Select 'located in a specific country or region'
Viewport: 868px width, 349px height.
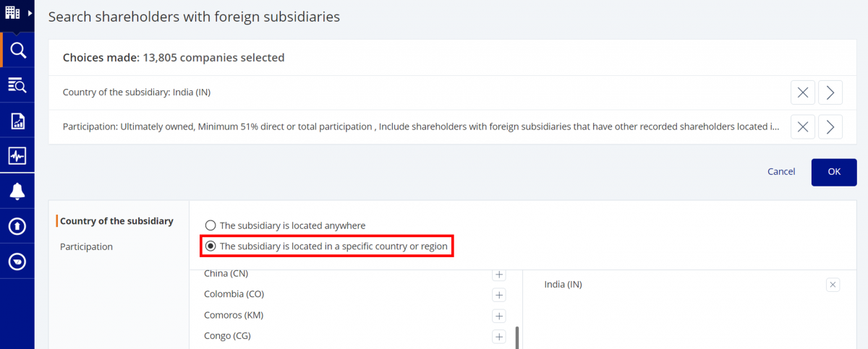[326, 246]
